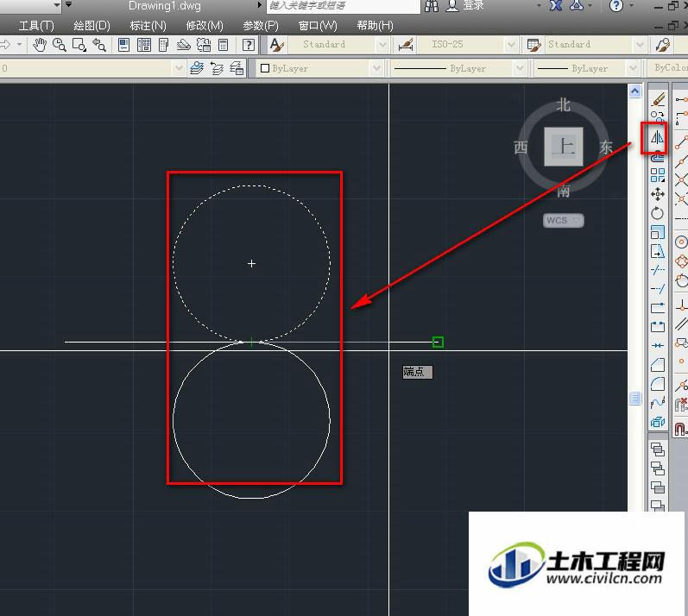Select the Explode tool
The width and height of the screenshot is (688, 616).
pos(658,422)
